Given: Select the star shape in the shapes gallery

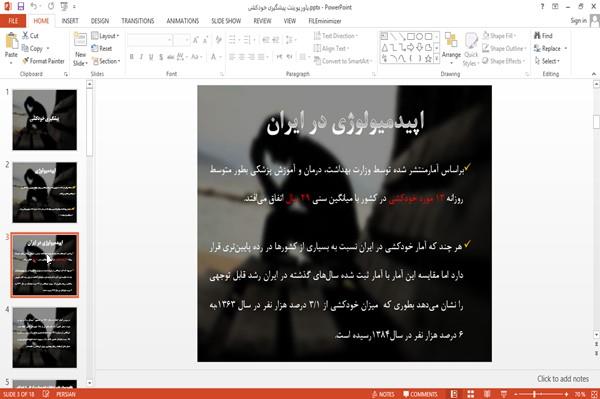Looking at the screenshot, I should [x=429, y=59].
